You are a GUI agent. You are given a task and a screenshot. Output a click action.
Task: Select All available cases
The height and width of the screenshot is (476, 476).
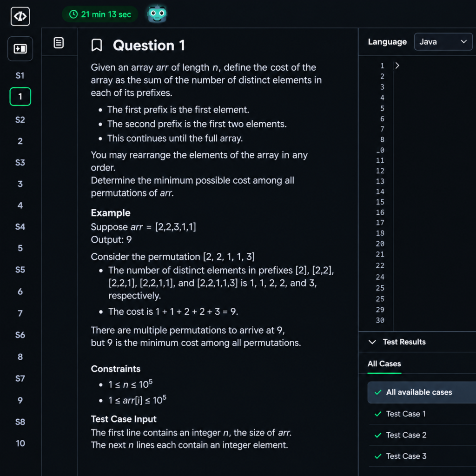[x=422, y=392]
